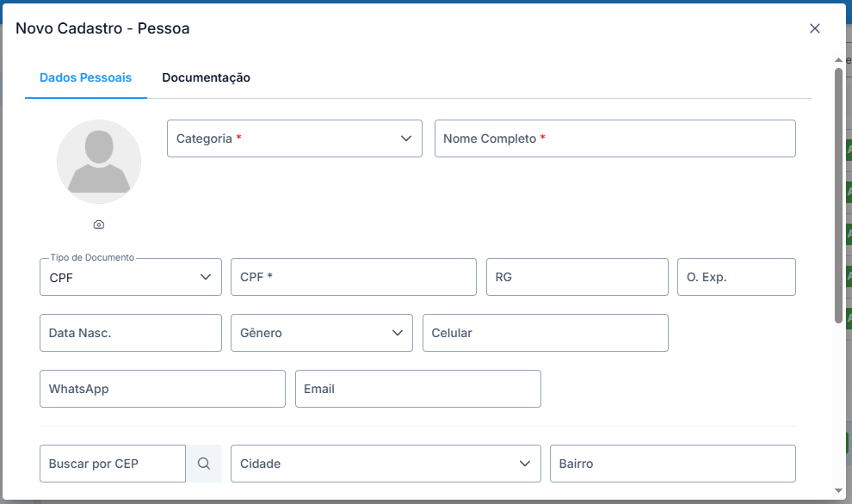Click the CEP search magnifier icon

(204, 464)
